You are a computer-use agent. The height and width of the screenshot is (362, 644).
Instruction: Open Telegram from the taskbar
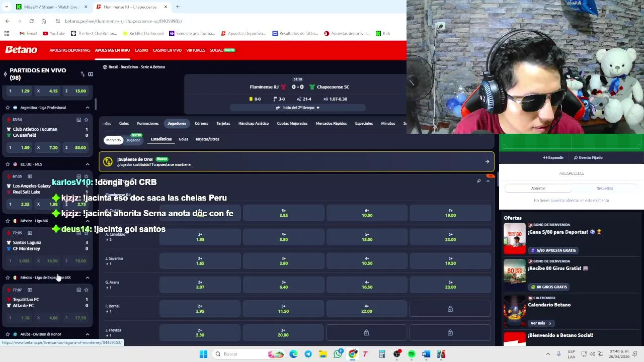pos(308,354)
